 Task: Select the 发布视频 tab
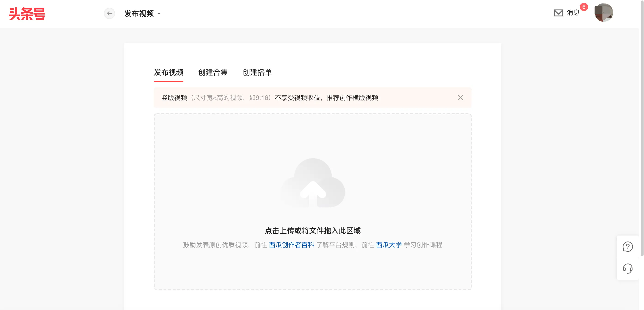coord(169,73)
